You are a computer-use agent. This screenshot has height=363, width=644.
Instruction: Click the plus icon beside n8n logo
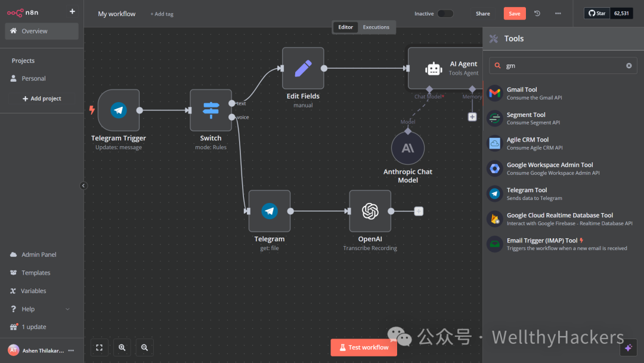point(72,11)
